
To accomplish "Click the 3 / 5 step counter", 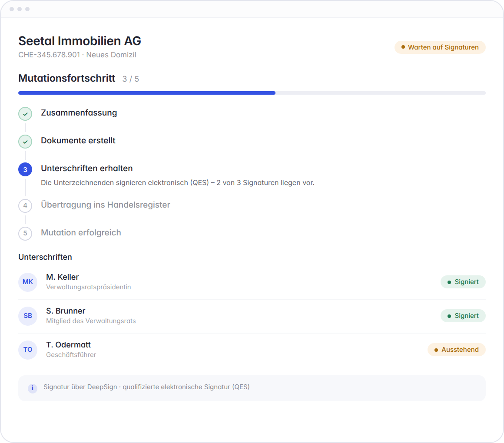I will 130,79.
